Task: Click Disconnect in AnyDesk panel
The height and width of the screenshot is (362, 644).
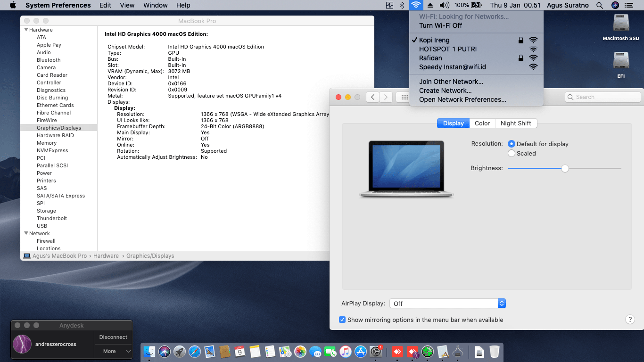Action: point(113,337)
